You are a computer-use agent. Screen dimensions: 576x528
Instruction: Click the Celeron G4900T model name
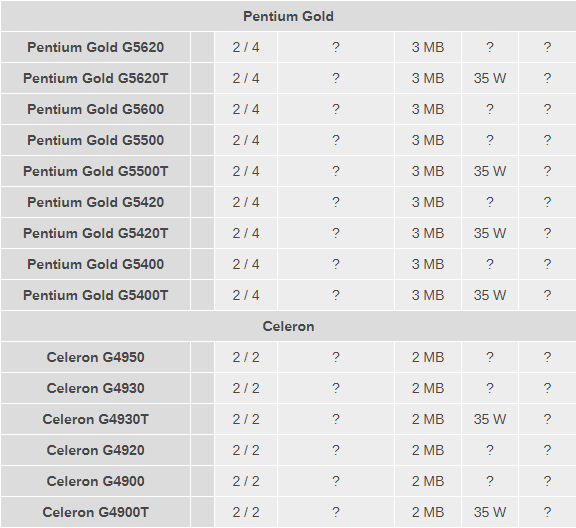click(x=96, y=512)
